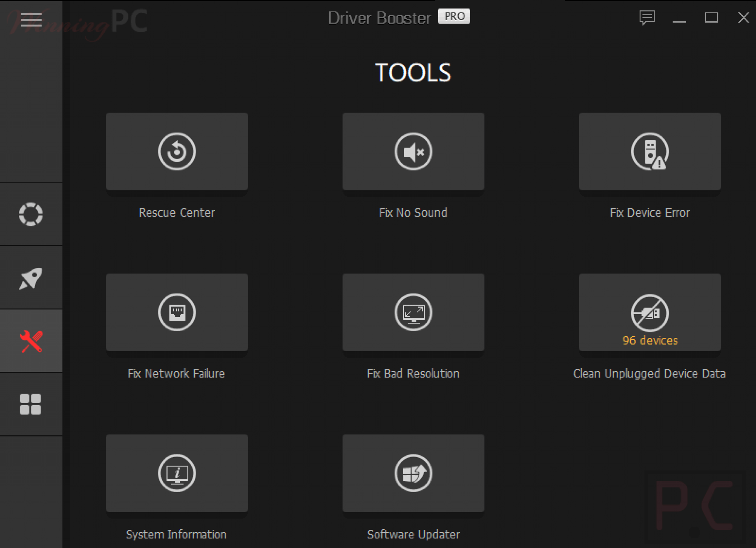
Task: Open the Action Center grid icon
Action: (30, 404)
